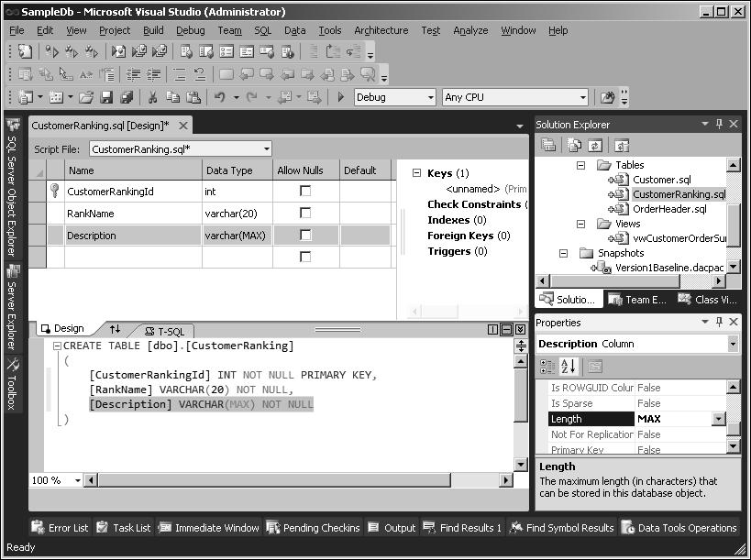Open the SQL menu

[262, 30]
